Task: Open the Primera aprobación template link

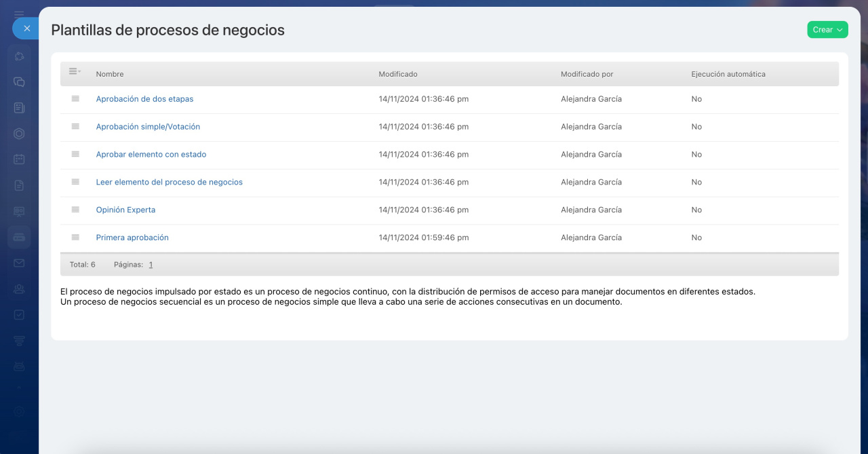Action: click(132, 238)
